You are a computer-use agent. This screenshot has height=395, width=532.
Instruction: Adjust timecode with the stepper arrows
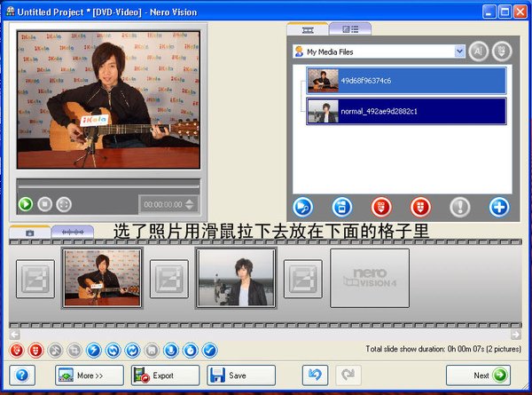tap(190, 204)
